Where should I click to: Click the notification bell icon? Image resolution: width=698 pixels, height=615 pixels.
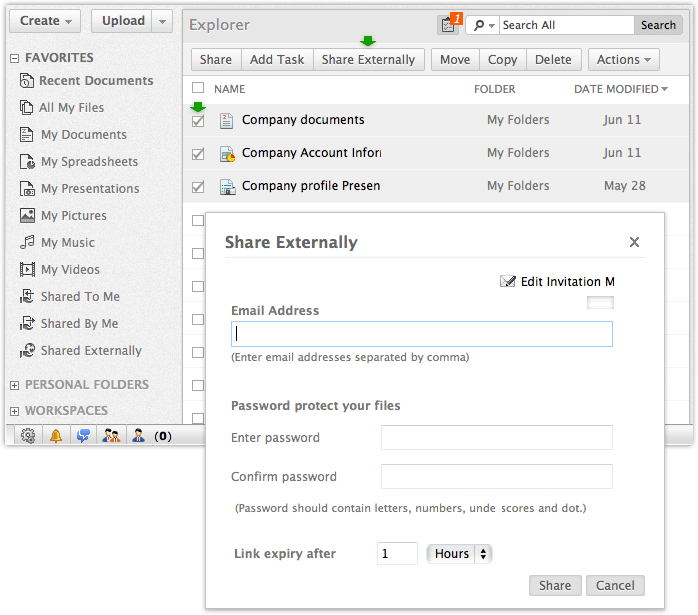point(56,436)
